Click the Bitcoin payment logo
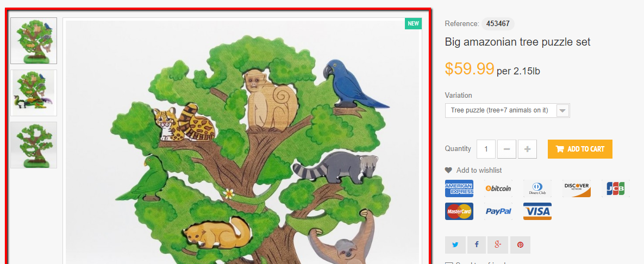Image resolution: width=644 pixels, height=264 pixels. [x=498, y=188]
